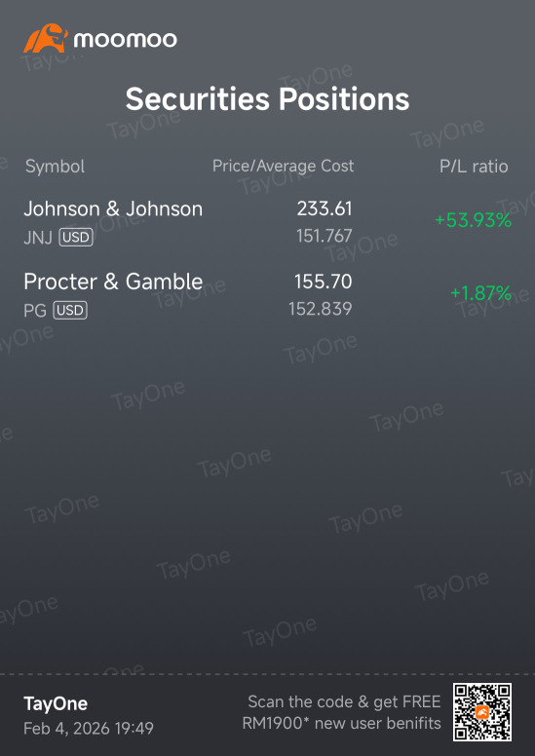Click the P/L ratio column header
Viewport: 535px width, 756px height.
click(x=474, y=167)
